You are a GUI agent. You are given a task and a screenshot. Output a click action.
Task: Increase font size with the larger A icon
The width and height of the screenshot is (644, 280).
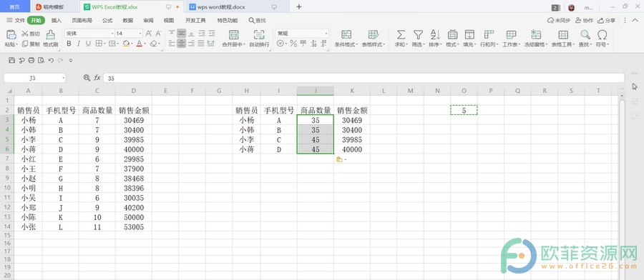[x=149, y=34]
